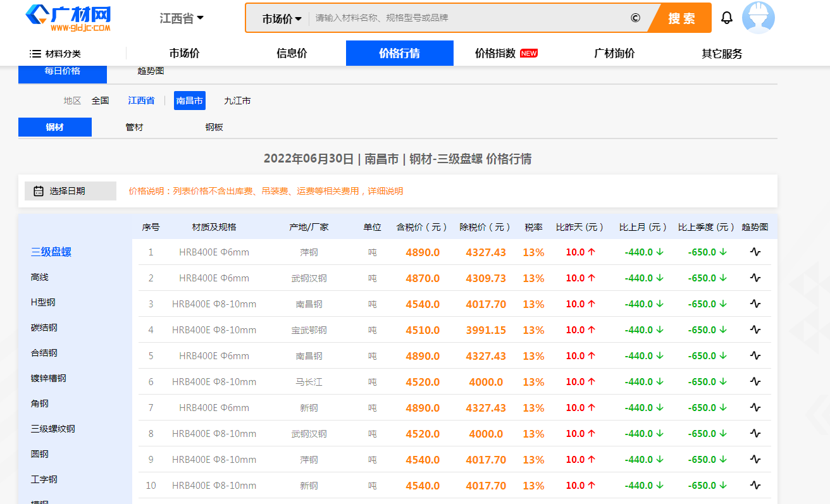This screenshot has height=504, width=830.
Task: Open trend chart icon for row 9
Action: click(755, 459)
